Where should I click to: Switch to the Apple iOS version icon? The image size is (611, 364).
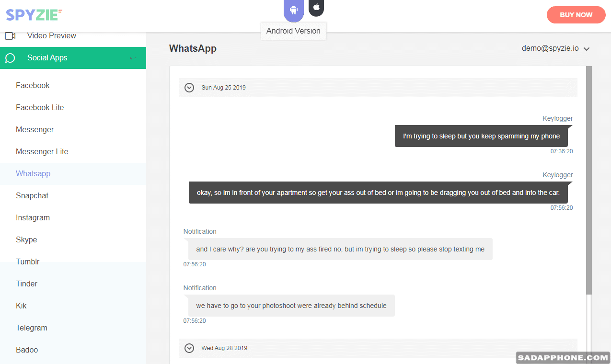click(x=316, y=8)
